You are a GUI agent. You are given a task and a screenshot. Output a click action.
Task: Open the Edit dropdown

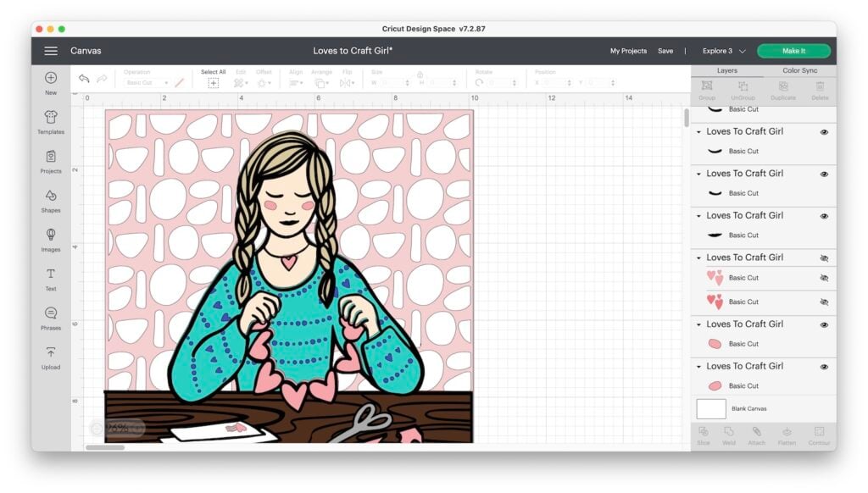tap(240, 83)
